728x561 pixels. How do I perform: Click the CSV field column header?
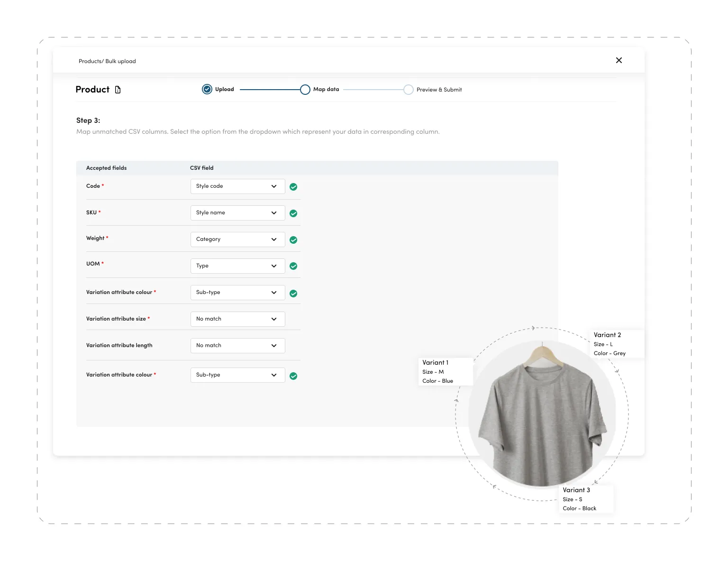[x=202, y=168]
